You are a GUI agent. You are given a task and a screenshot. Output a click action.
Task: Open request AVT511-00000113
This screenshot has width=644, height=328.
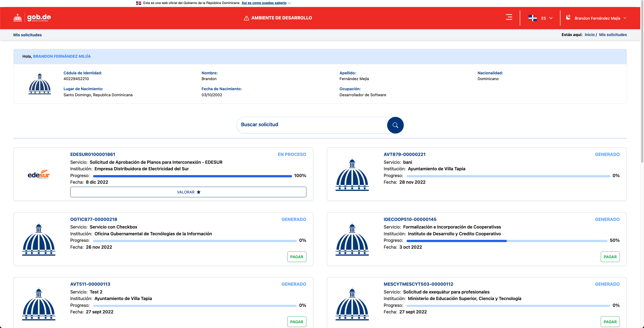coord(90,284)
